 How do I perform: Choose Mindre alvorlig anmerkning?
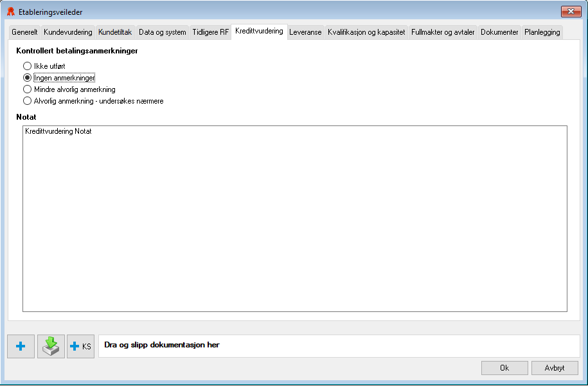[x=69, y=89]
